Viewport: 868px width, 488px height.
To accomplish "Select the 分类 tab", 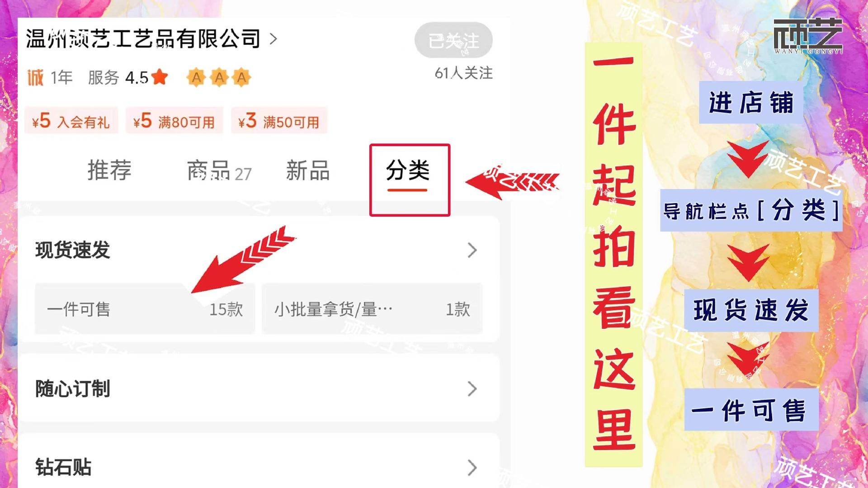I will pyautogui.click(x=407, y=171).
